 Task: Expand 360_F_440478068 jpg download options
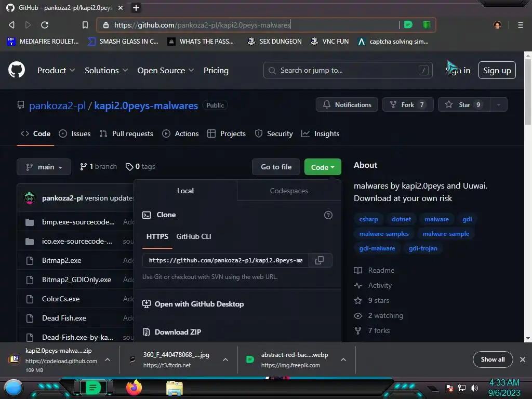[225, 360]
